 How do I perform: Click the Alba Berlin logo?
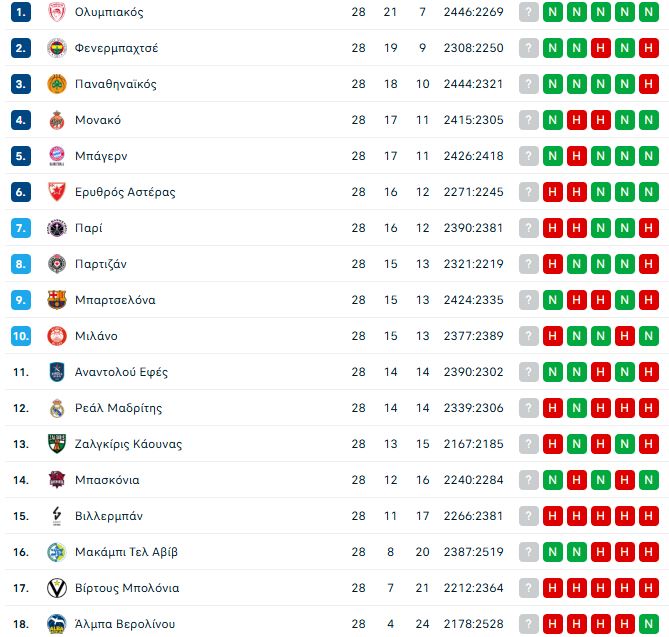56,624
